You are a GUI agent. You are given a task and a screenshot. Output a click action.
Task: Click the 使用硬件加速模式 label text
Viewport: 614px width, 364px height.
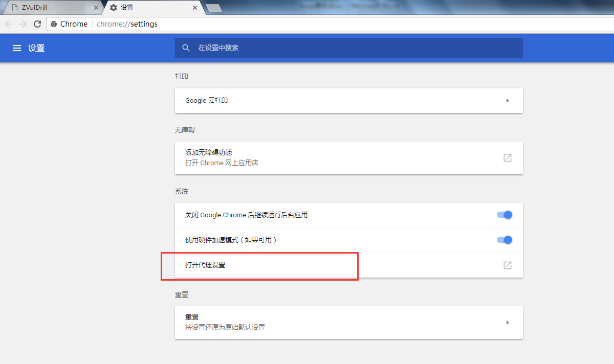click(x=231, y=240)
